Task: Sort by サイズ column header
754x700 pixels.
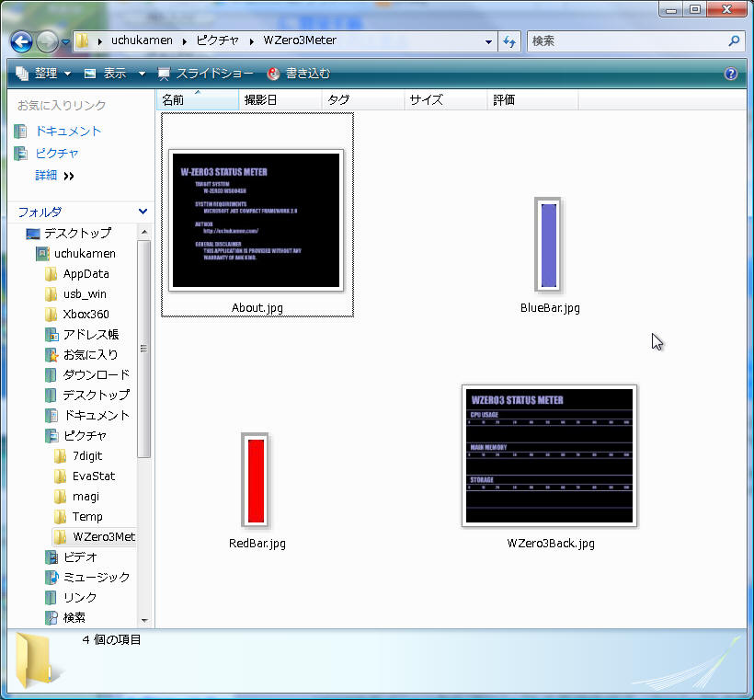Action: [x=446, y=100]
